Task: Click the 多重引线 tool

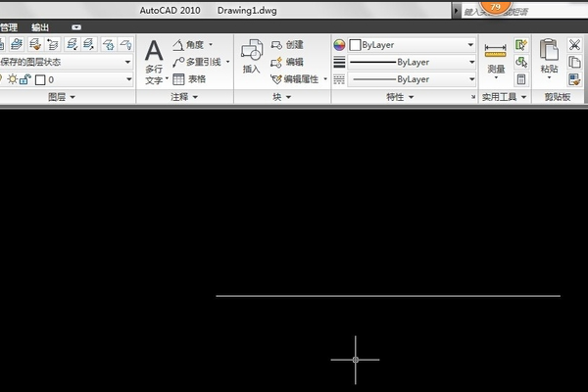Action: click(x=197, y=62)
